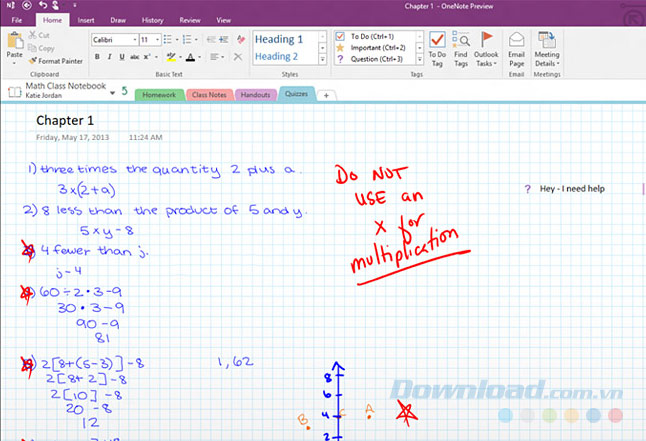The width and height of the screenshot is (646, 441).
Task: Customize quick access toolbar dropdown
Action: coord(75,5)
